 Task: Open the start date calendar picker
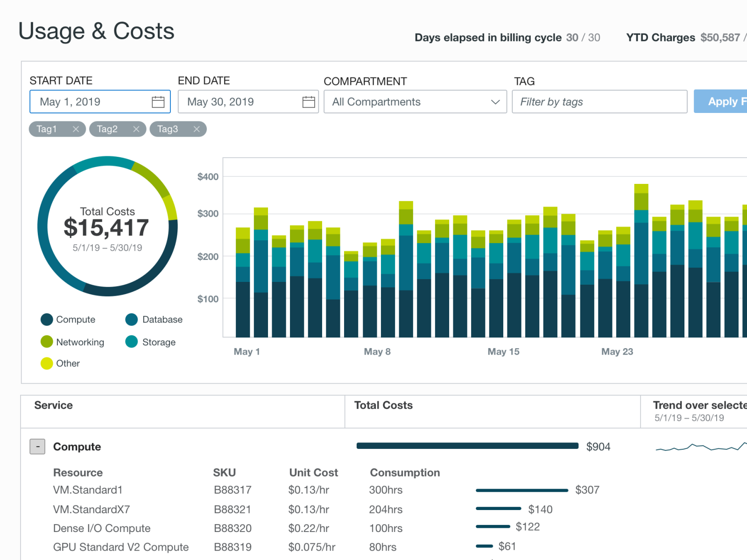tap(158, 101)
